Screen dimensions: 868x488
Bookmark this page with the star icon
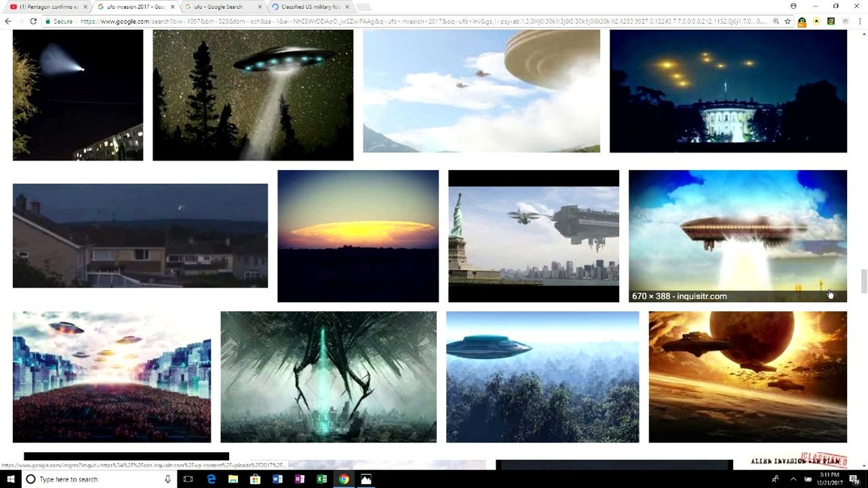pos(787,22)
